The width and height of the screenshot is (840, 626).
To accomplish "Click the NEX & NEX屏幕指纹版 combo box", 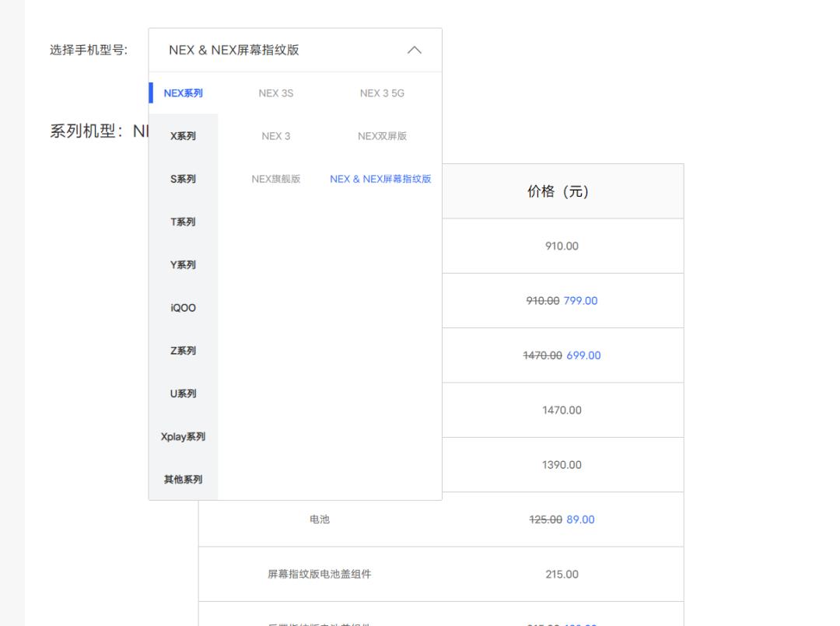I will point(280,51).
